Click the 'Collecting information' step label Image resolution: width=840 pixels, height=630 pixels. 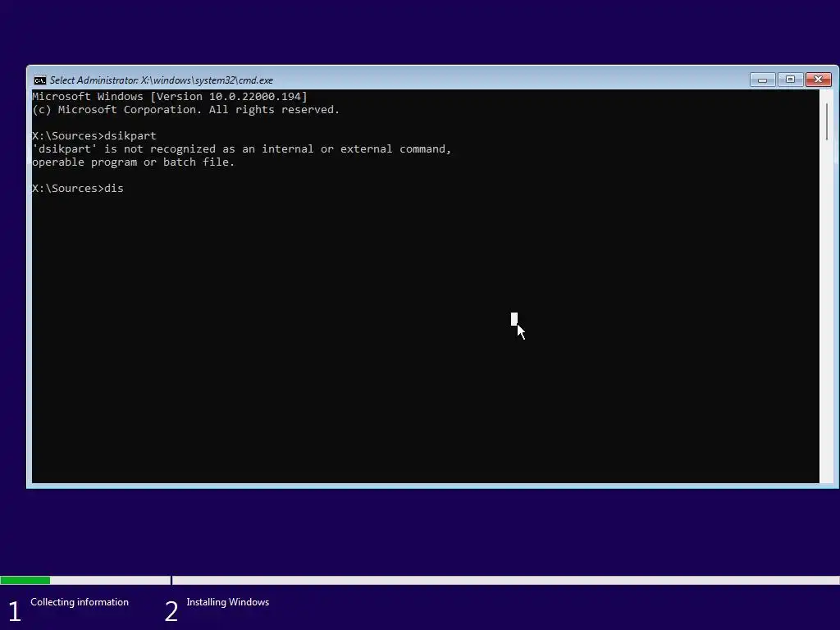[80, 602]
